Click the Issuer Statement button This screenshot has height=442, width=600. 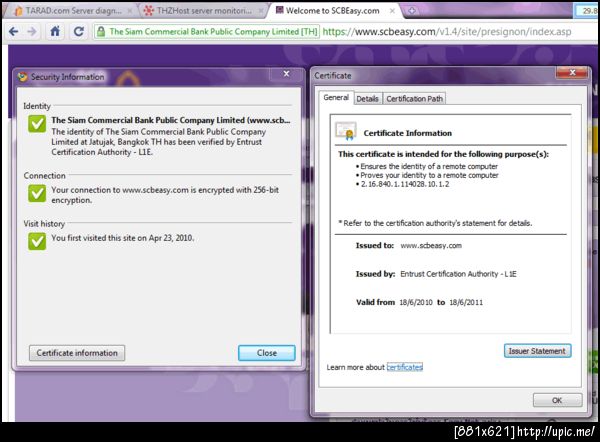pyautogui.click(x=537, y=351)
